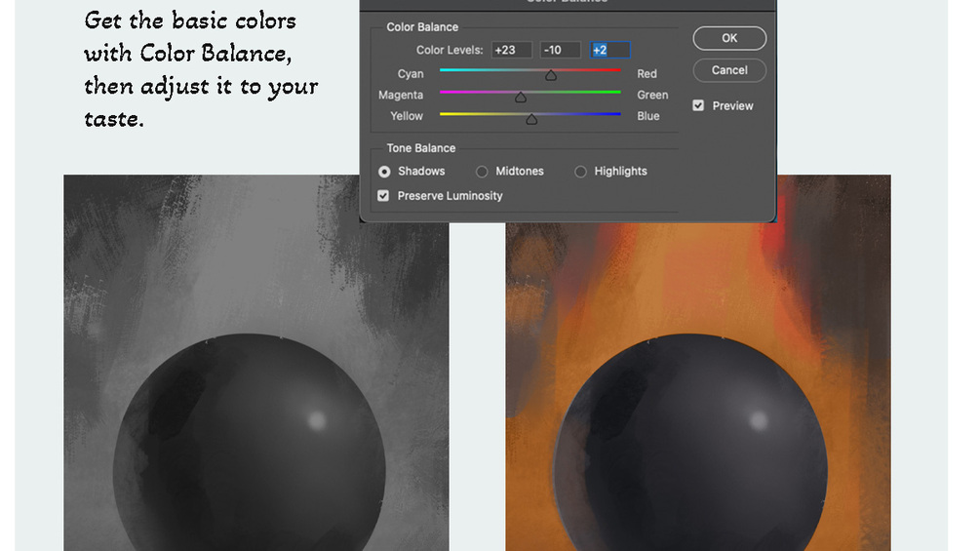Toggle the Preview checkbox

pyautogui.click(x=698, y=105)
